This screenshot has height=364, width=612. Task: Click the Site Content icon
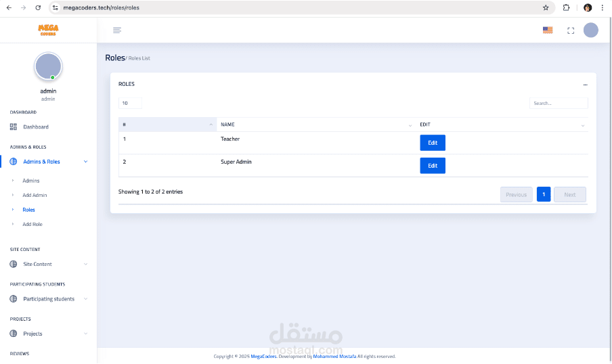(x=14, y=264)
